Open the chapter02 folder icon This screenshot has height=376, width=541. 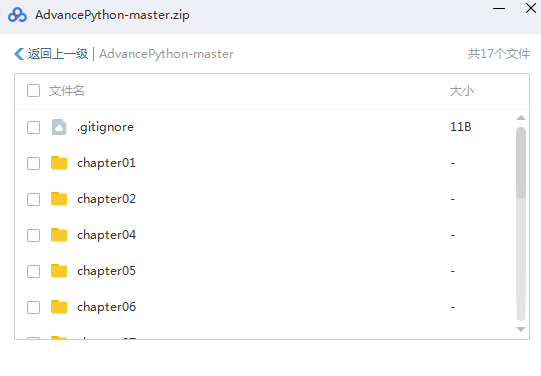(59, 199)
